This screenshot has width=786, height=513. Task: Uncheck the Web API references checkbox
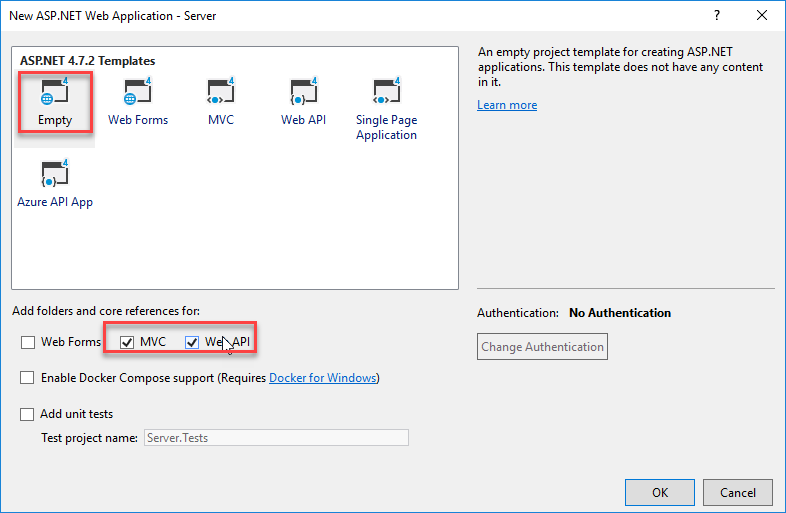191,342
